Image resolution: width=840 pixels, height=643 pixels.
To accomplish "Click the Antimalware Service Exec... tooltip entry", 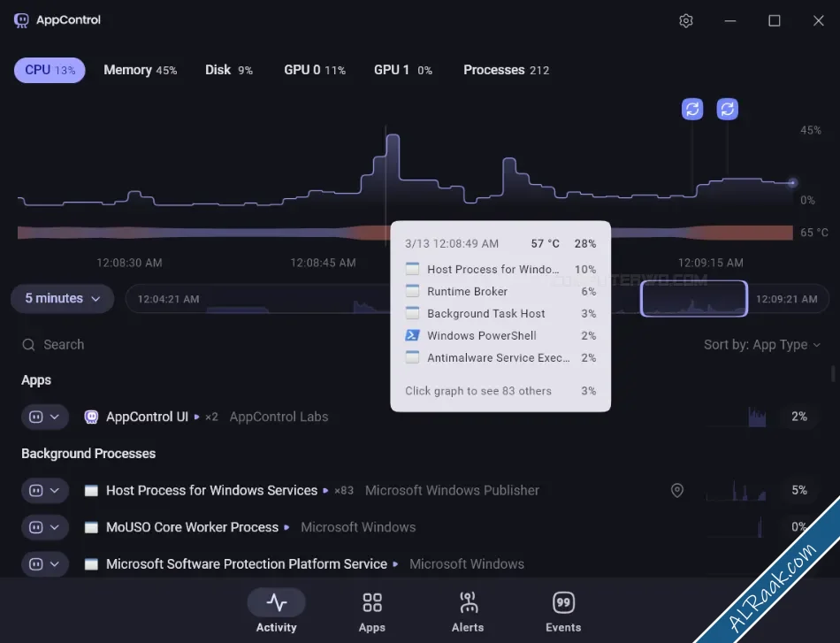I will pyautogui.click(x=500, y=357).
